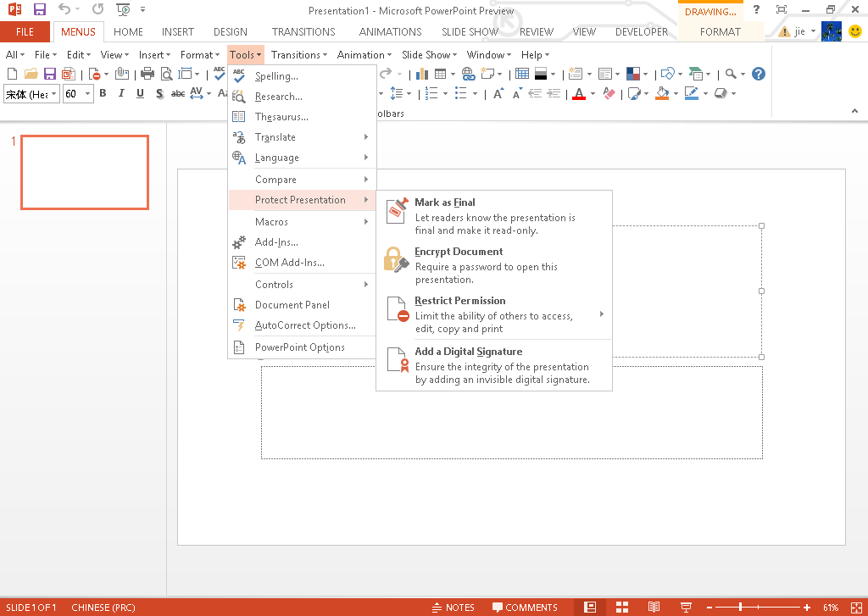Click the Decrease Font Size icon
Screen dimensions: 868x616
click(x=517, y=93)
